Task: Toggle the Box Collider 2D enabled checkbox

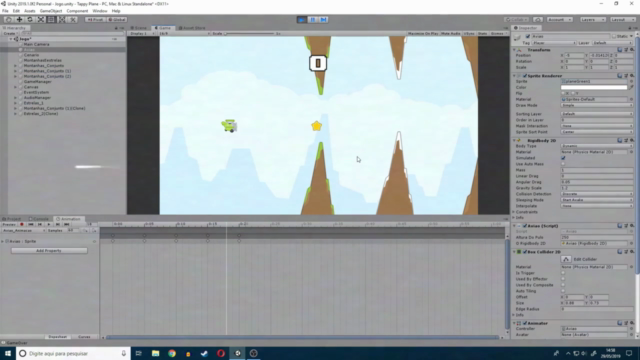Action: [525, 252]
